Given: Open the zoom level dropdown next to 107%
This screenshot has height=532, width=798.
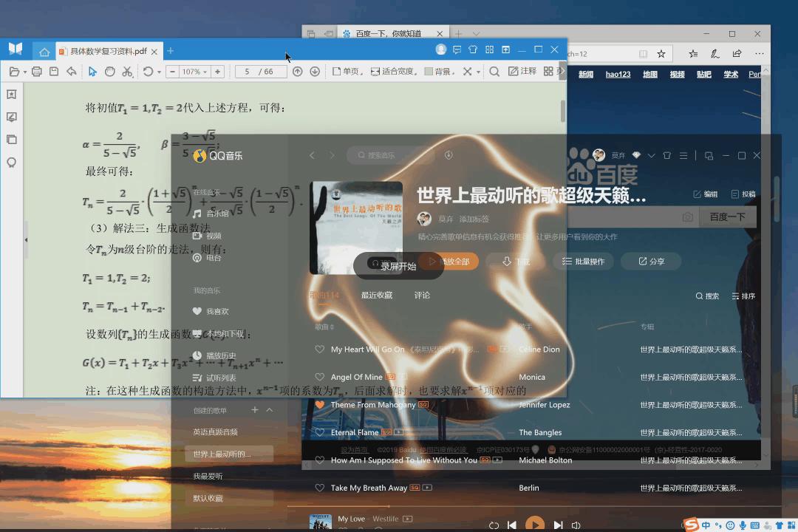Looking at the screenshot, I should click(x=205, y=72).
